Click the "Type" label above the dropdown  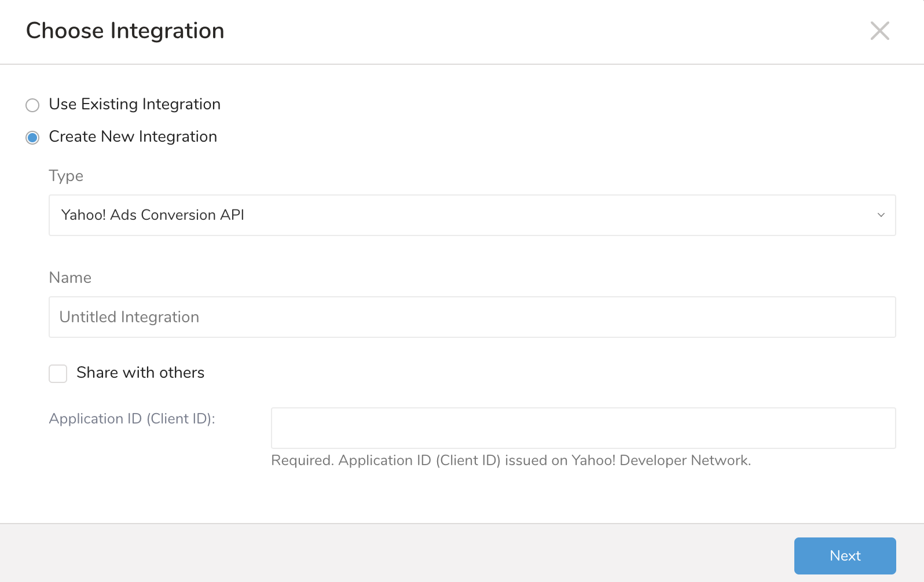point(66,176)
